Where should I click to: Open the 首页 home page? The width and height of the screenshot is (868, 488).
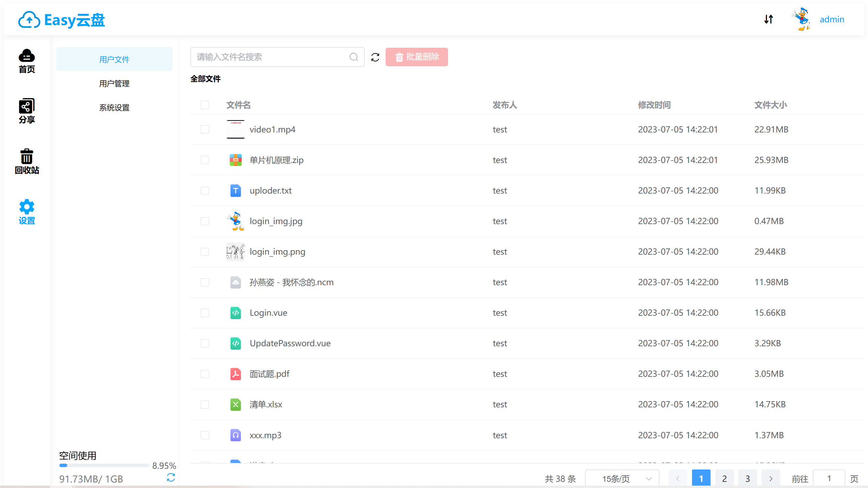point(26,61)
